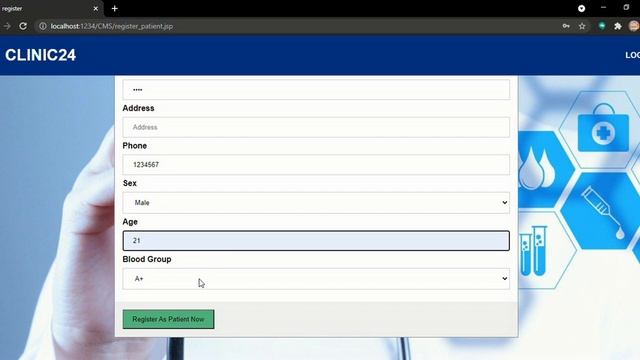Open the Sex dropdown showing Male
The width and height of the screenshot is (640, 360).
tap(316, 202)
